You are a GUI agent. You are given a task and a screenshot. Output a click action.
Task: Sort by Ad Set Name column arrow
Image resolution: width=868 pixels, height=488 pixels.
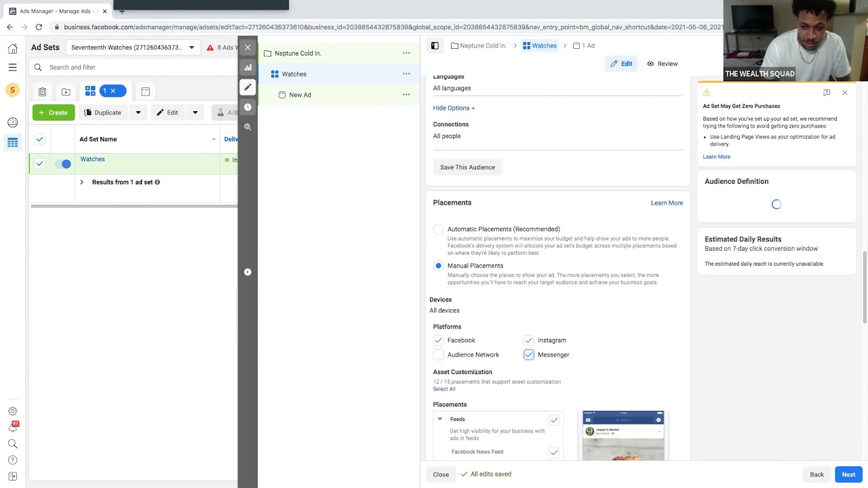[x=213, y=140]
